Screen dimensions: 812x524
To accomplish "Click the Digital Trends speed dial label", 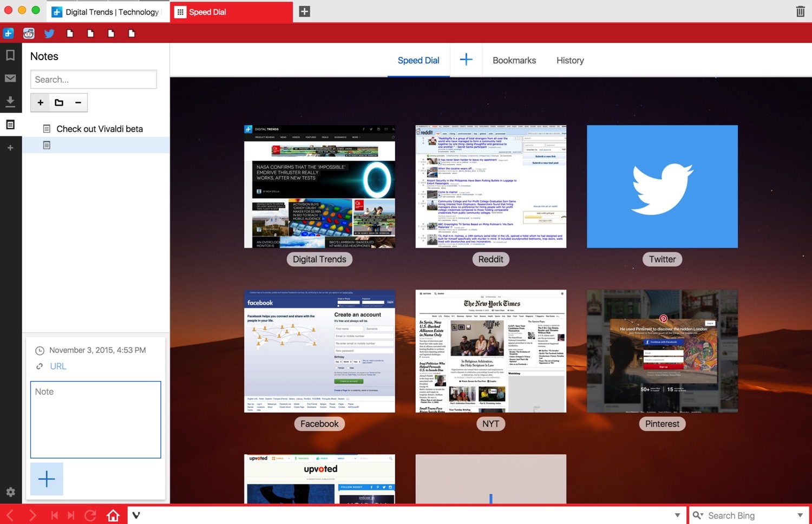I will point(319,259).
